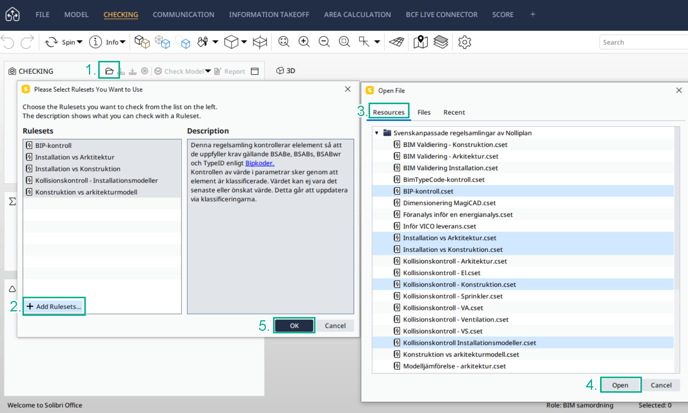Click the open rulesets folder icon
This screenshot has height=413, width=688.
pos(109,71)
